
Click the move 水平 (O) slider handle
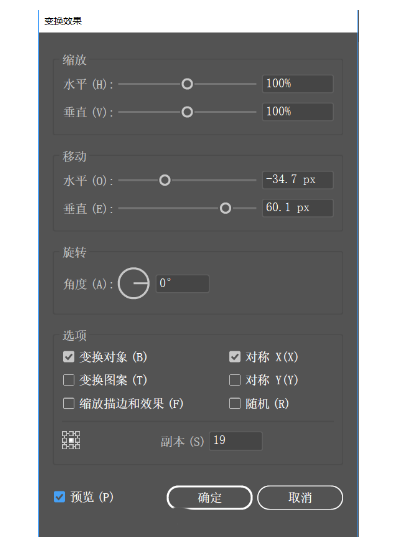pos(165,180)
